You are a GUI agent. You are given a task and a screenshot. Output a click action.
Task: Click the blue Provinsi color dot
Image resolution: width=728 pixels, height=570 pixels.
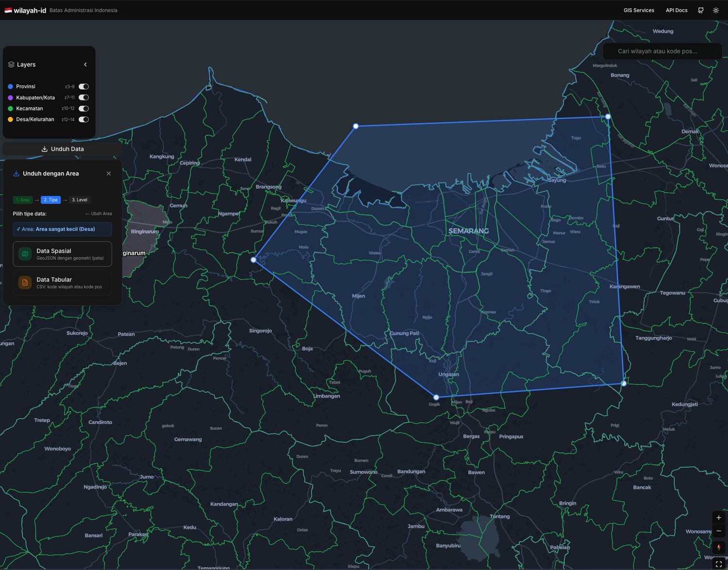[10, 86]
